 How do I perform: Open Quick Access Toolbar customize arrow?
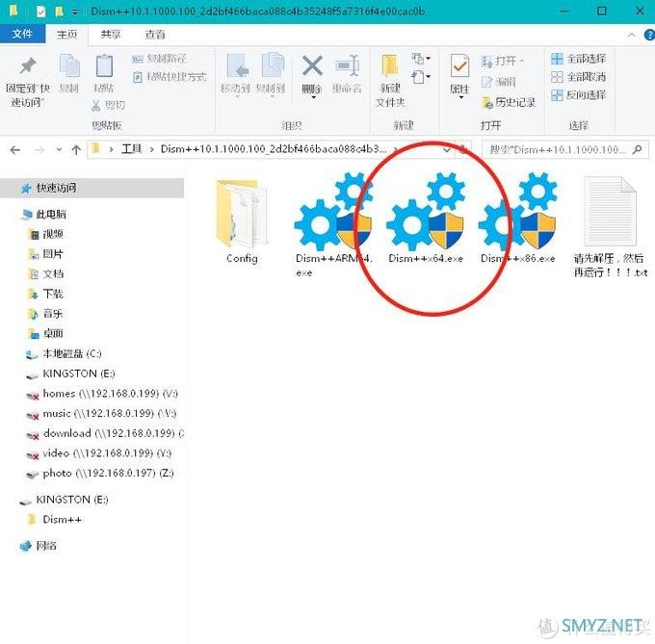coord(74,13)
